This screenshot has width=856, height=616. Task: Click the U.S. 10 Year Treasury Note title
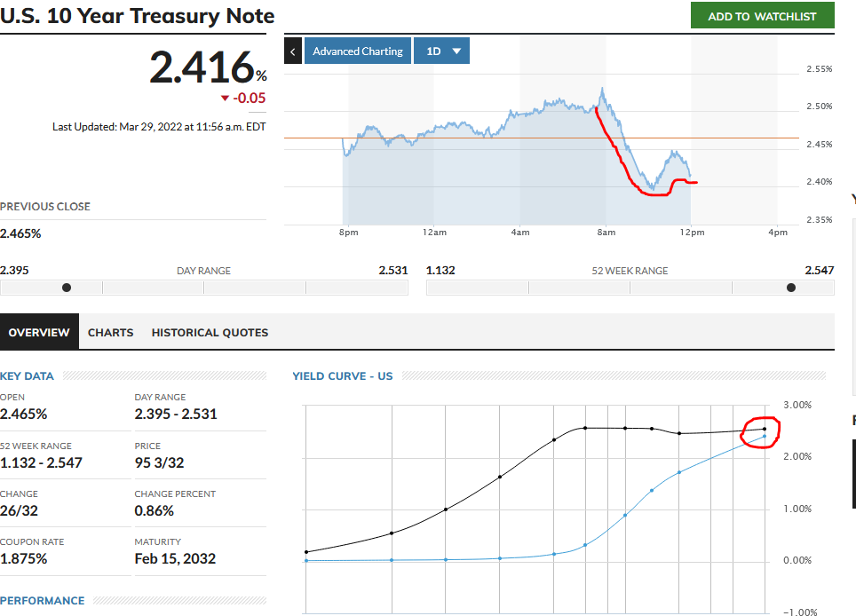pos(137,16)
